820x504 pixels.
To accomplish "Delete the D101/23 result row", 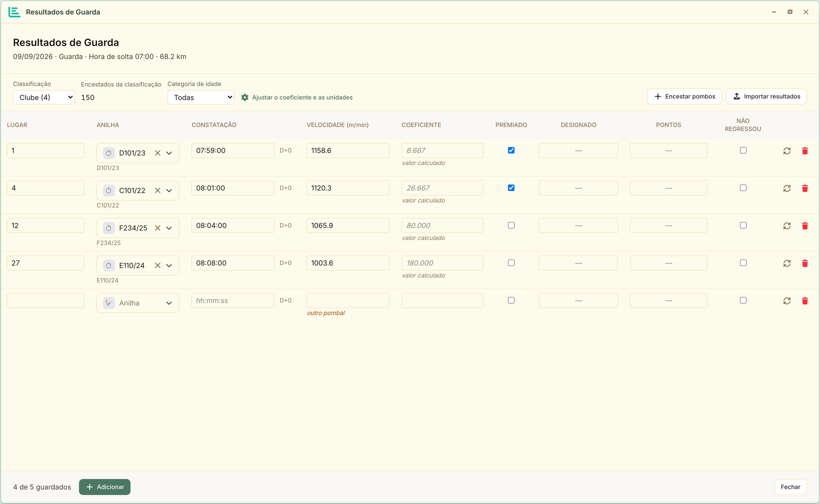I will 805,151.
